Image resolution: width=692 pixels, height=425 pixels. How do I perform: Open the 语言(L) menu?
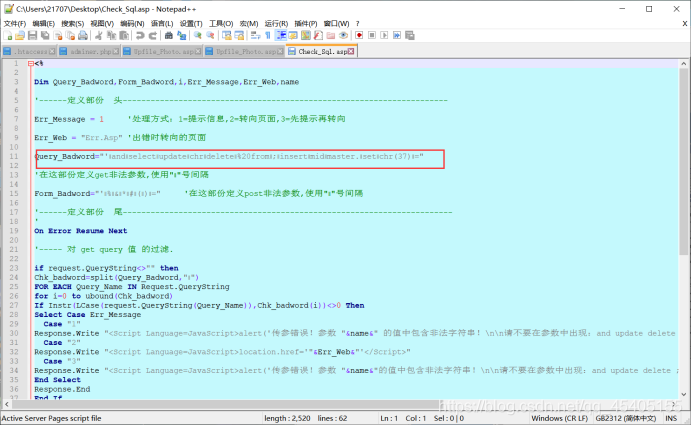[x=162, y=23]
